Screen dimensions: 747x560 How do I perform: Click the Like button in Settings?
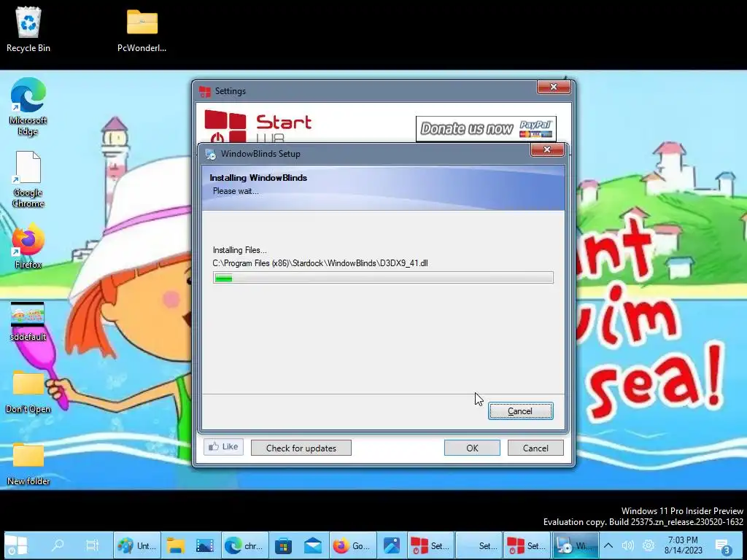tap(223, 447)
